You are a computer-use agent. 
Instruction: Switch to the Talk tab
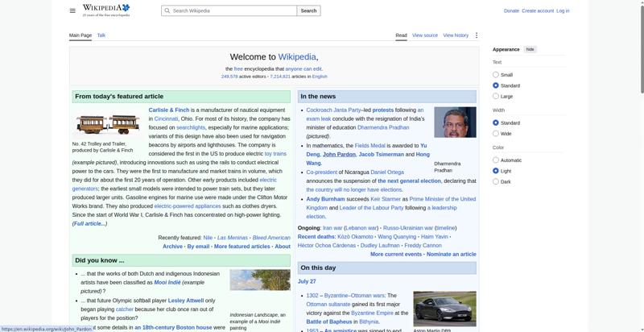click(101, 35)
